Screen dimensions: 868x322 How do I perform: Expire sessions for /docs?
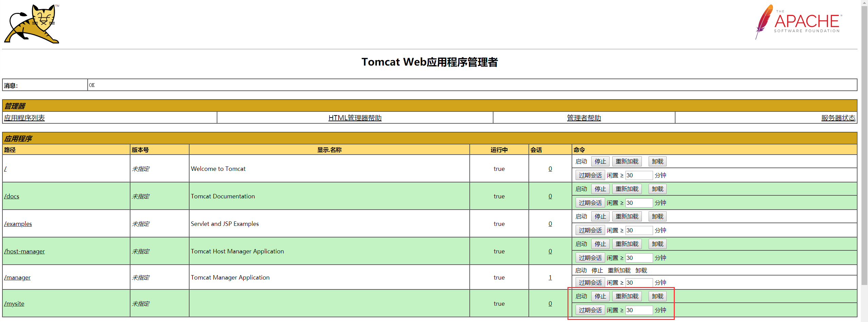pyautogui.click(x=590, y=203)
